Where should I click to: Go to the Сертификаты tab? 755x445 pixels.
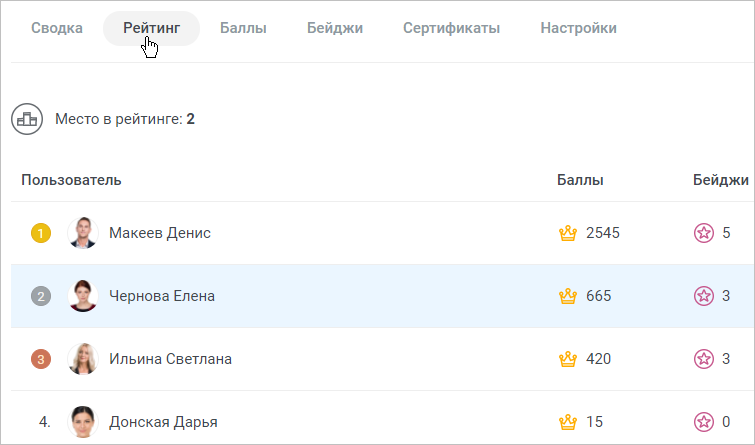tap(451, 28)
